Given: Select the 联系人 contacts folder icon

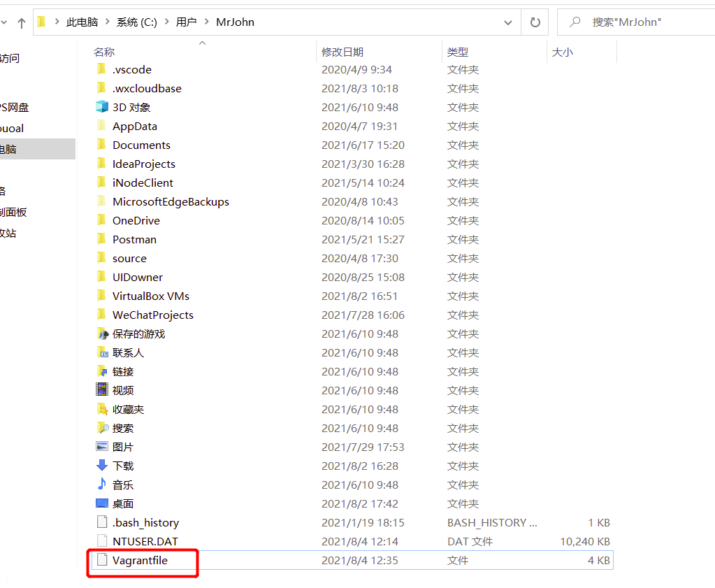Looking at the screenshot, I should (x=102, y=352).
